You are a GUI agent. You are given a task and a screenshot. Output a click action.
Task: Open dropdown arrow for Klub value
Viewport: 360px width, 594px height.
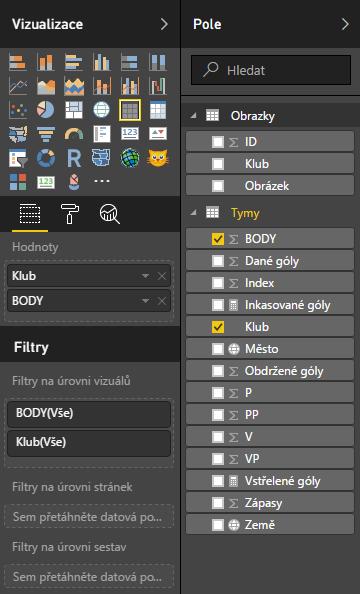145,276
